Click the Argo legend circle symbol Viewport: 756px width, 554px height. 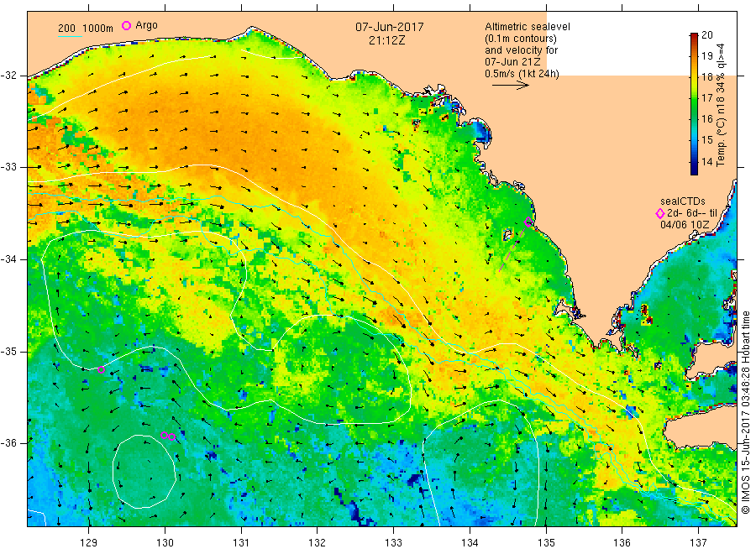[x=126, y=25]
